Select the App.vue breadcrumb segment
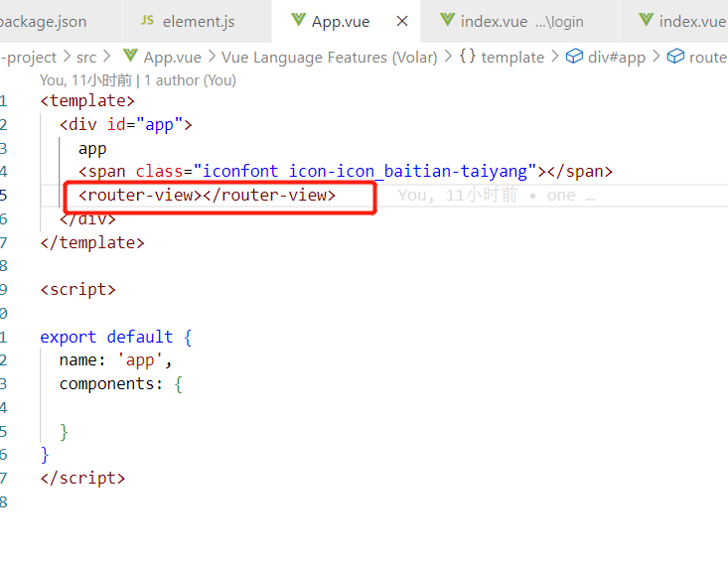 tap(172, 58)
